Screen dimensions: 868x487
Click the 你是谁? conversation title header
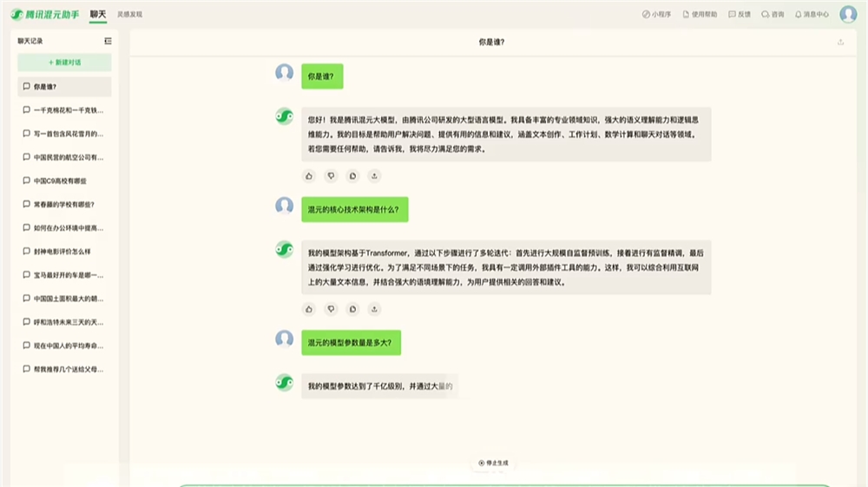click(x=491, y=42)
